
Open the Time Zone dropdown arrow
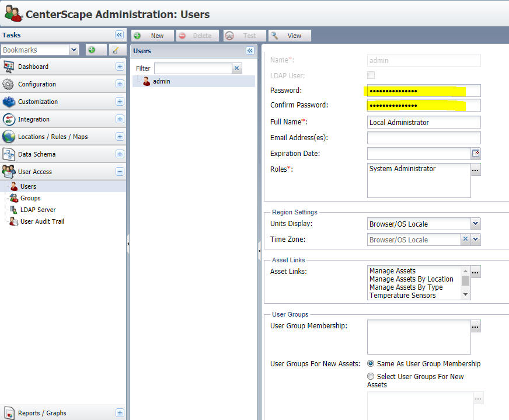(x=475, y=239)
